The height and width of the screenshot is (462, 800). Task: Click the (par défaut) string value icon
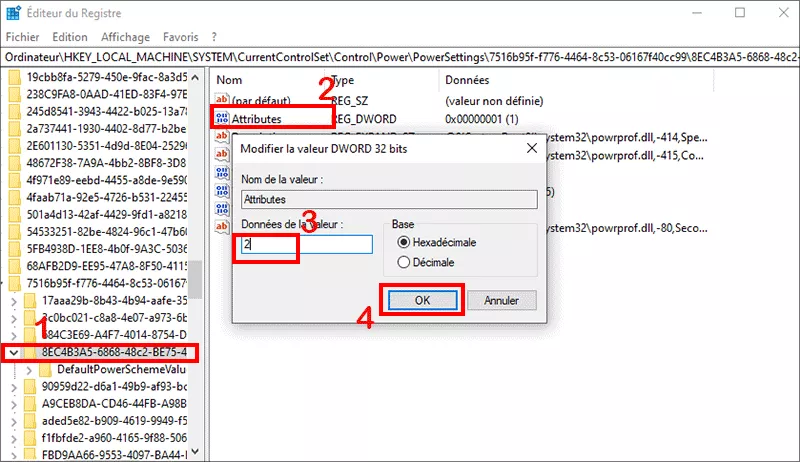click(x=223, y=101)
